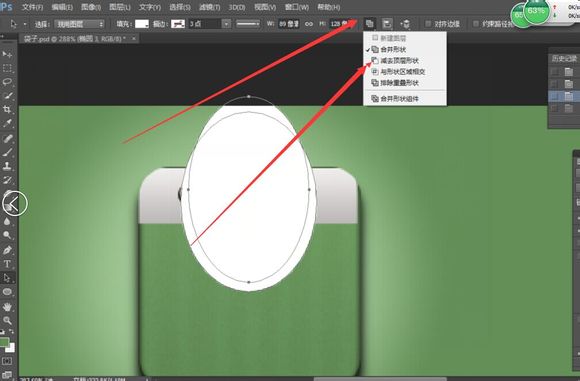Open the 历史记录 panel tab
Image resolution: width=580 pixels, height=381 pixels.
[x=564, y=59]
